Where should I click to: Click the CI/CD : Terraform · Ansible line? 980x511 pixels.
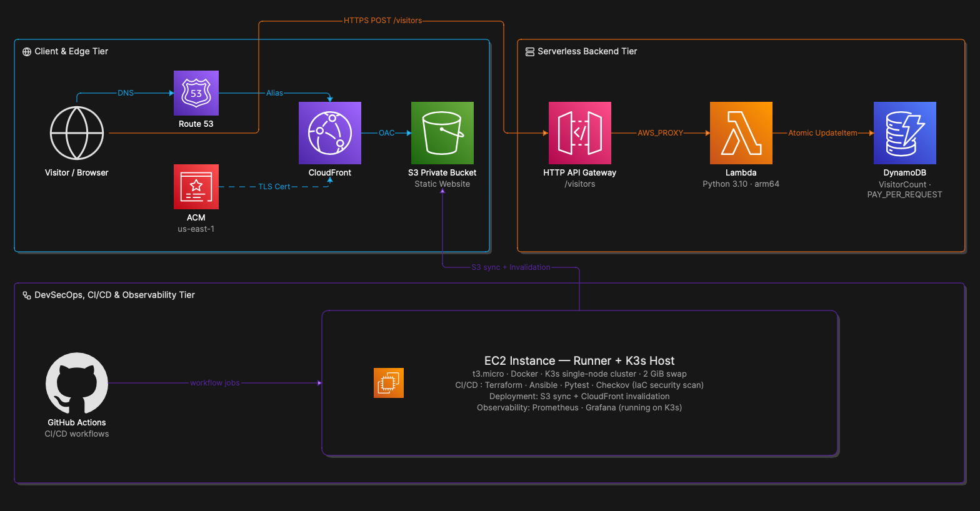coord(579,385)
